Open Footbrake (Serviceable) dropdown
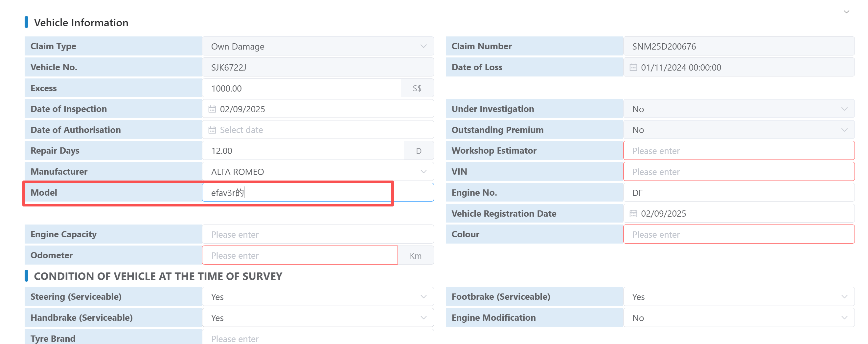This screenshot has height=344, width=868. click(x=844, y=297)
